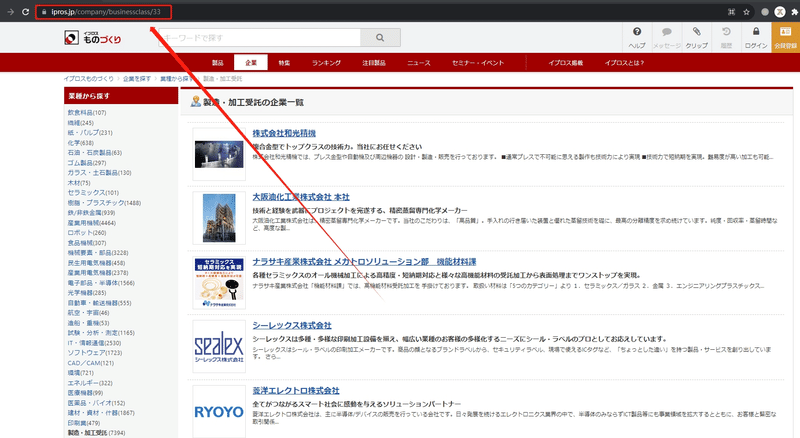Open IT・情報通信(2530) category

tap(94, 343)
